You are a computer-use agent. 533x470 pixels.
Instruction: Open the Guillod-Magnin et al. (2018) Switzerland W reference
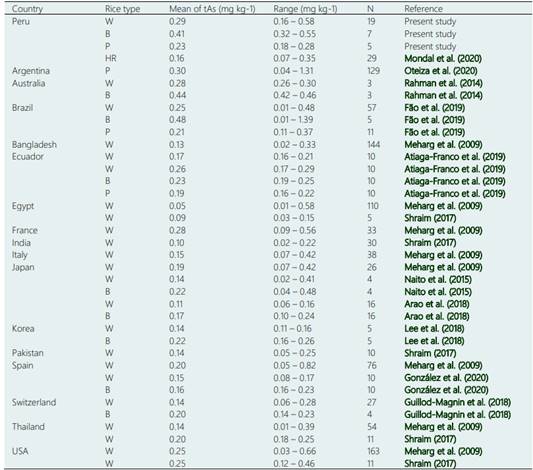coord(458,402)
